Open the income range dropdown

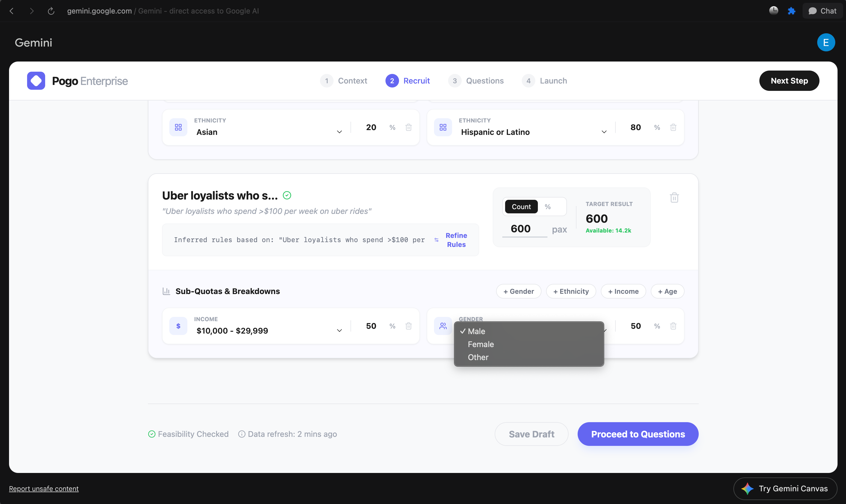point(339,330)
